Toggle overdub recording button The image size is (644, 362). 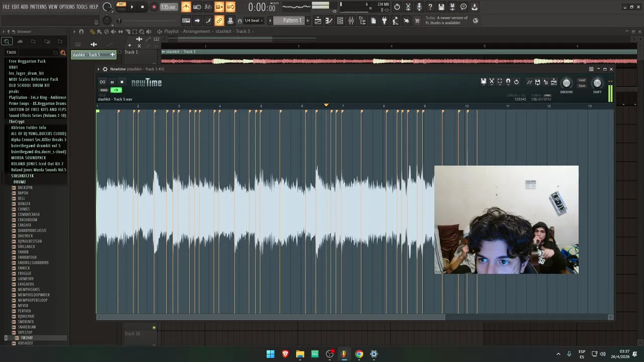point(219,7)
